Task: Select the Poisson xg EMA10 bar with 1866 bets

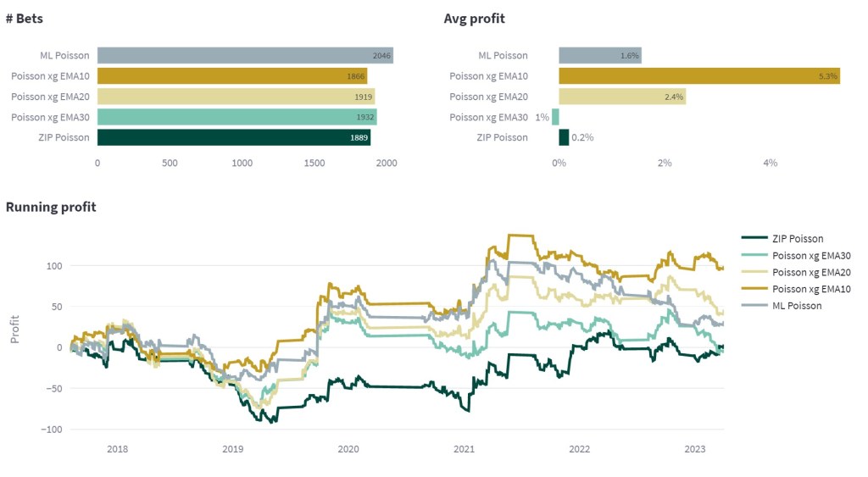Action: (x=232, y=76)
